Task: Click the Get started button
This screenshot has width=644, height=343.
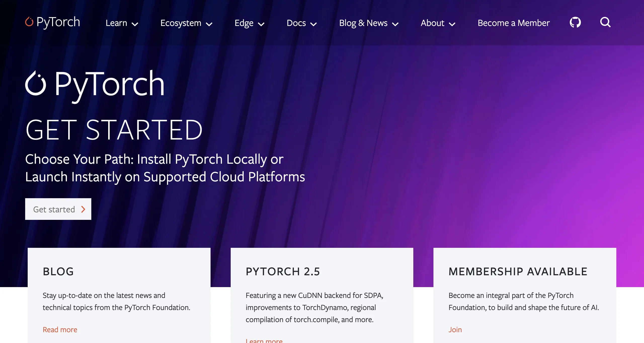Action: point(58,209)
